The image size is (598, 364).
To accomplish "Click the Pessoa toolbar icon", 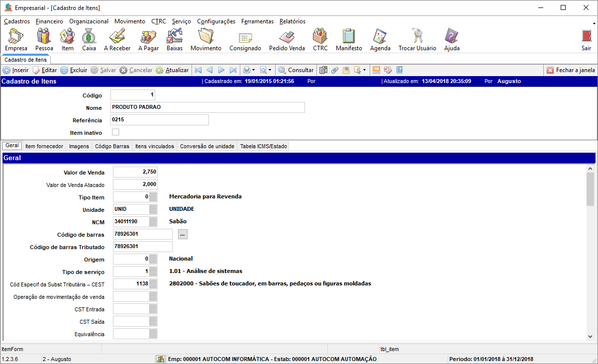I will [44, 39].
